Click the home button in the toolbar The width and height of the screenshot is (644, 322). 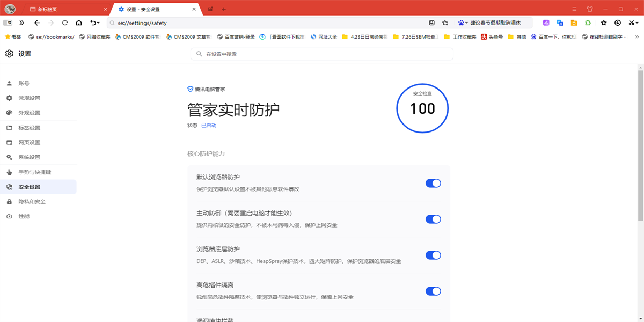(78, 23)
